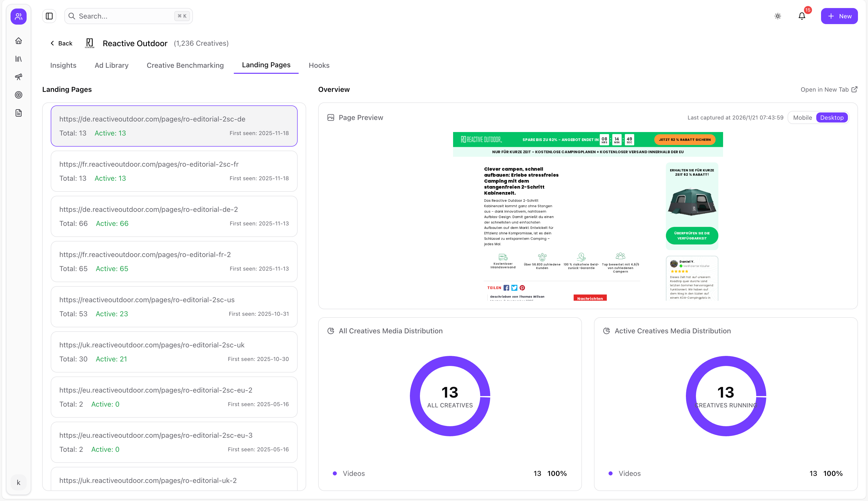Select Desktop preview mode

pos(832,118)
